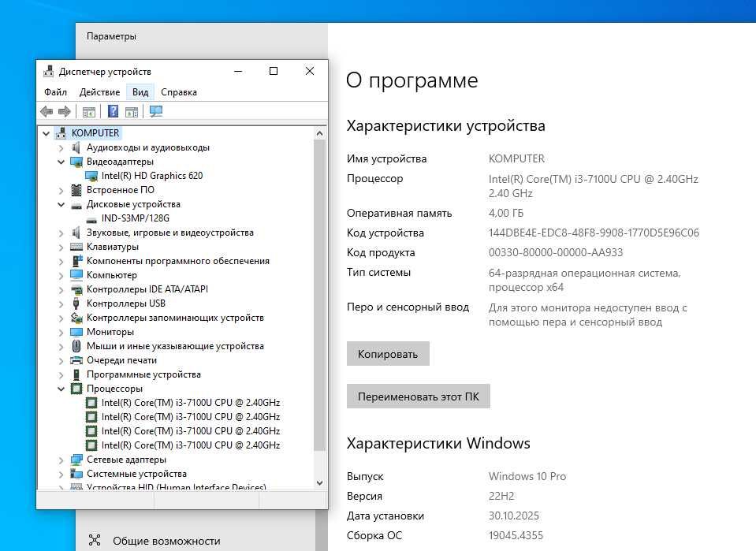Expand the Системные устройства category
Screen dimensions: 756x551
point(61,475)
